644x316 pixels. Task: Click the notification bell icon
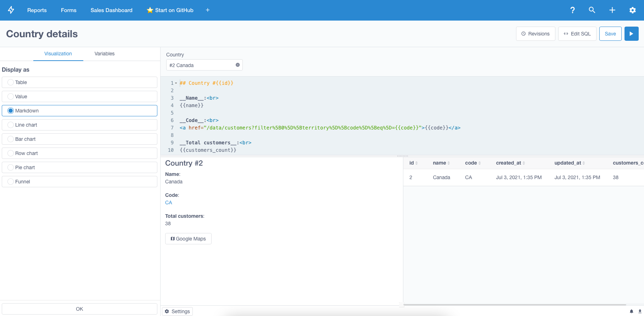coord(631,311)
